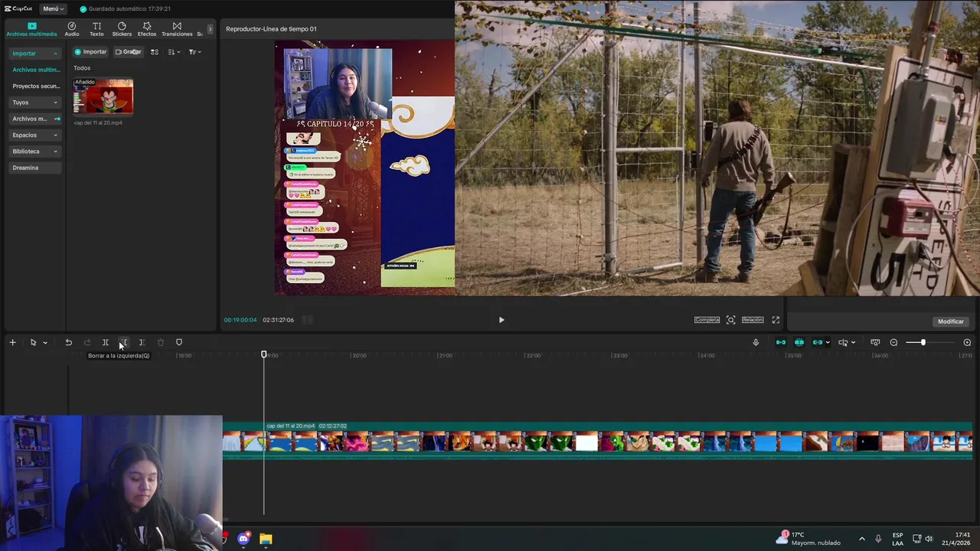This screenshot has height=551, width=980.
Task: Expand the Tuyos section
Action: click(x=34, y=103)
